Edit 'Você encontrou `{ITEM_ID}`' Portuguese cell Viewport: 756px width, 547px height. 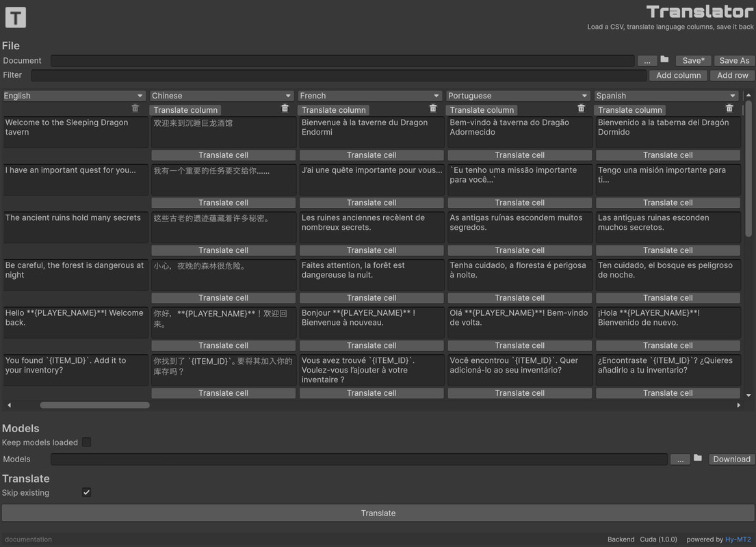point(519,370)
